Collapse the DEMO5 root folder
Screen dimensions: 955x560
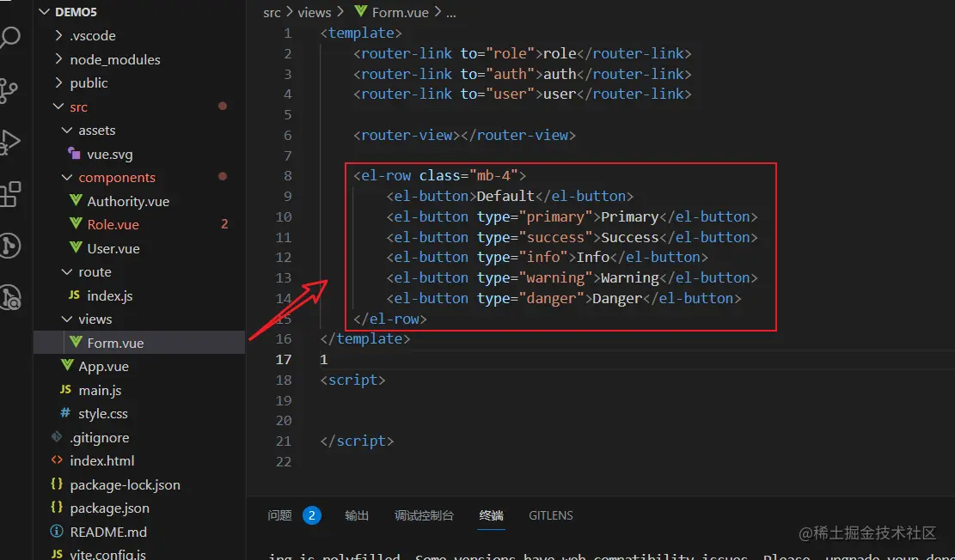43,12
